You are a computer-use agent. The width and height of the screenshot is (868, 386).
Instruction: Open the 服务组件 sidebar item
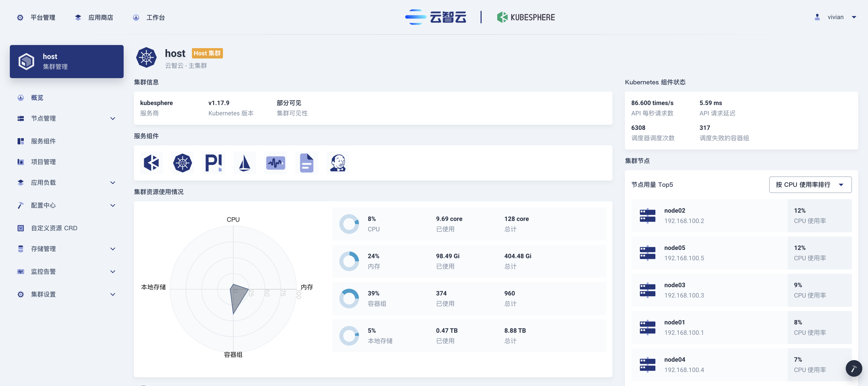43,141
